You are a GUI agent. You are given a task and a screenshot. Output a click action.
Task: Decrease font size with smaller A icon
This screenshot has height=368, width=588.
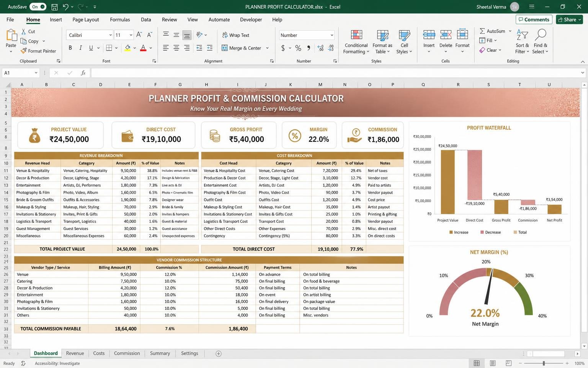click(150, 35)
